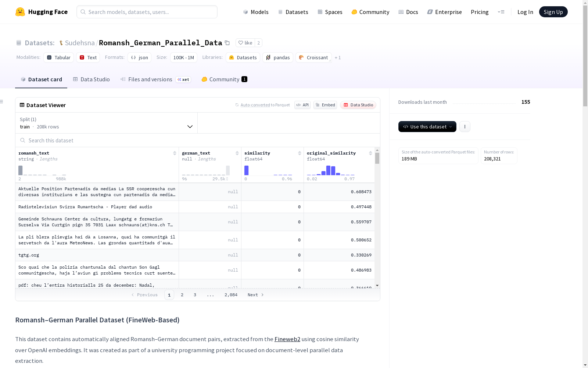Click the viewer scroll-down arrow
Image resolution: width=588 pixels, height=368 pixels.
377,286
